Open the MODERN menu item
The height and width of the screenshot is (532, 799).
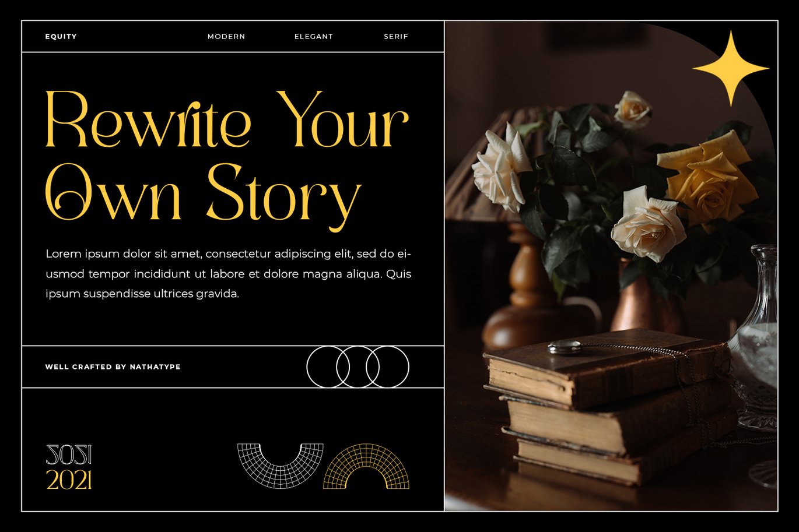[226, 36]
